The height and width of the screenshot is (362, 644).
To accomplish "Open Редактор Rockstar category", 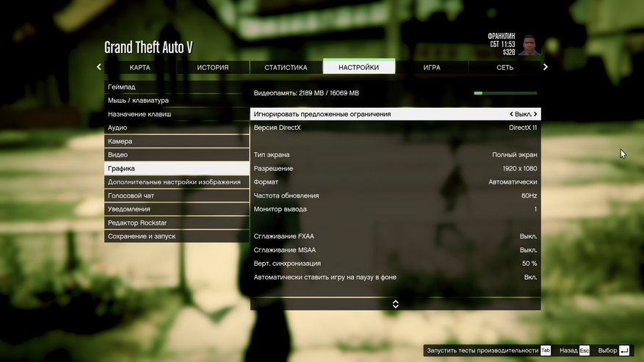I will tap(177, 222).
